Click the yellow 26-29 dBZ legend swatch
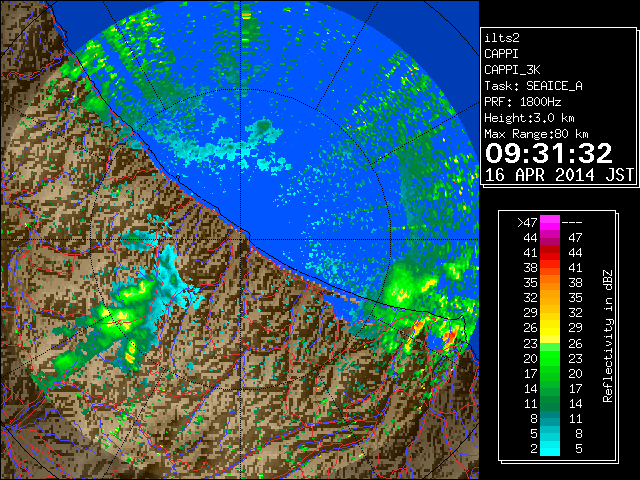This screenshot has width=640, height=480. pyautogui.click(x=550, y=328)
